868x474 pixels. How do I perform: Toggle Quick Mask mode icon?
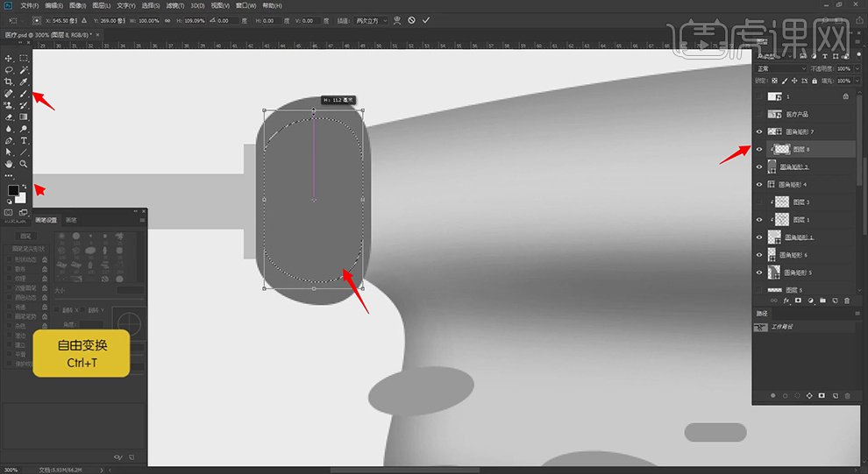coord(8,212)
